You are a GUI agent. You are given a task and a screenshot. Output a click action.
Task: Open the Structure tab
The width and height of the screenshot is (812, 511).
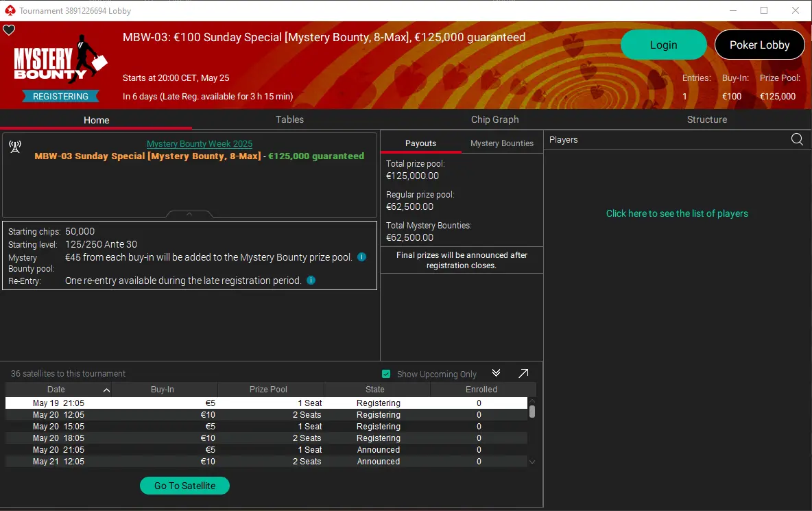(x=707, y=119)
